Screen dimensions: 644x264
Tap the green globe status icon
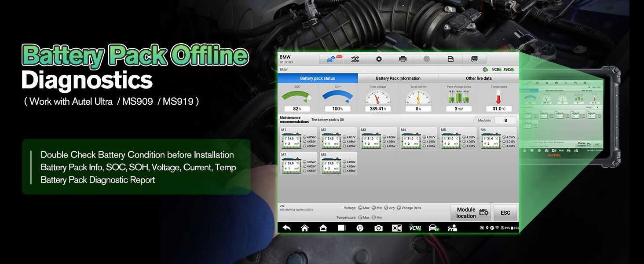coord(485,70)
